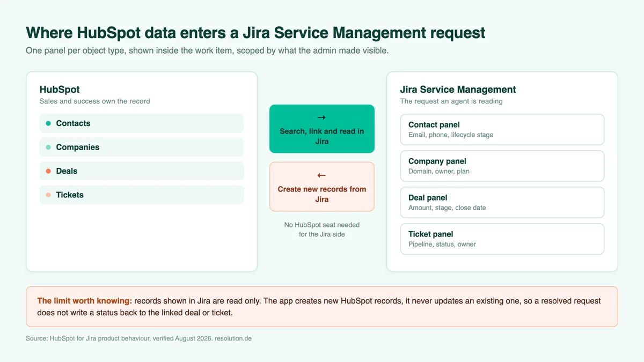The image size is (644, 362).
Task: Select the Companies row in HubSpot card
Action: coord(142,147)
